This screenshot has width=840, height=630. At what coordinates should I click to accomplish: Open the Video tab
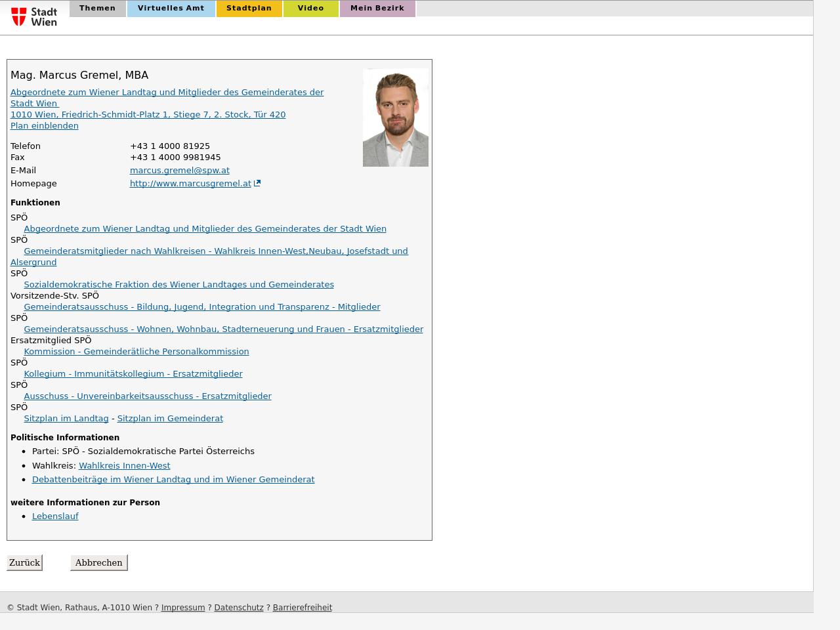[311, 9]
